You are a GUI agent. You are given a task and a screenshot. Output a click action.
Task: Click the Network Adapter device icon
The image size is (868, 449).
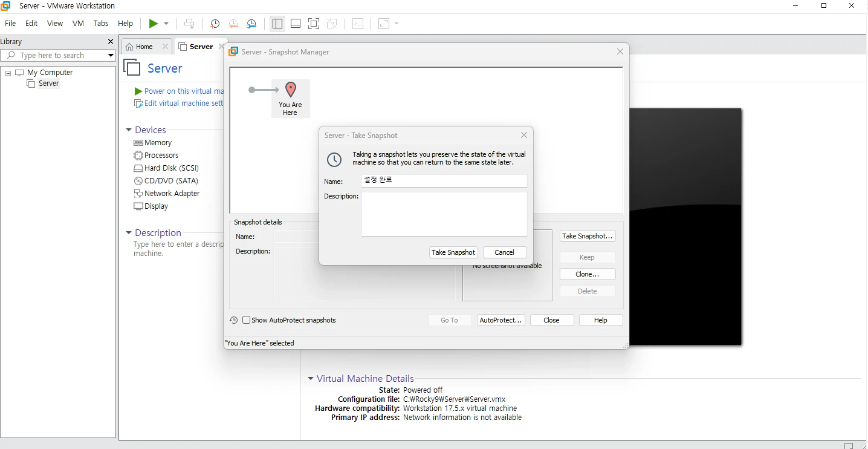[138, 194]
